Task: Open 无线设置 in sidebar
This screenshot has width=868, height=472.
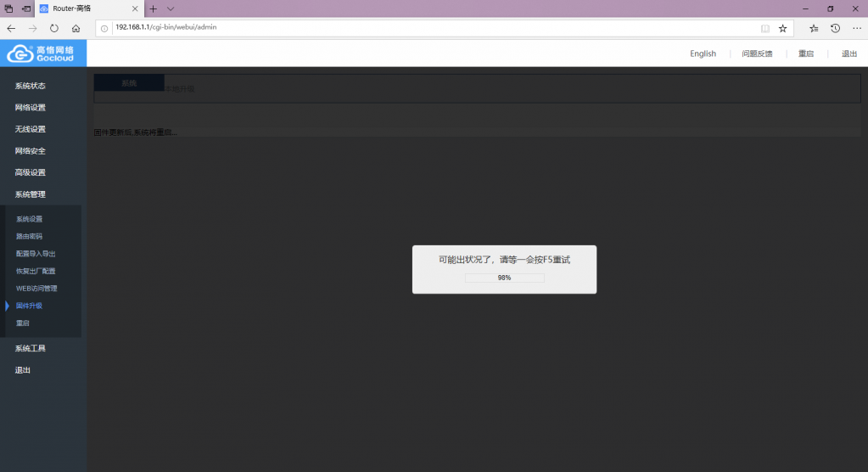Action: click(x=31, y=129)
